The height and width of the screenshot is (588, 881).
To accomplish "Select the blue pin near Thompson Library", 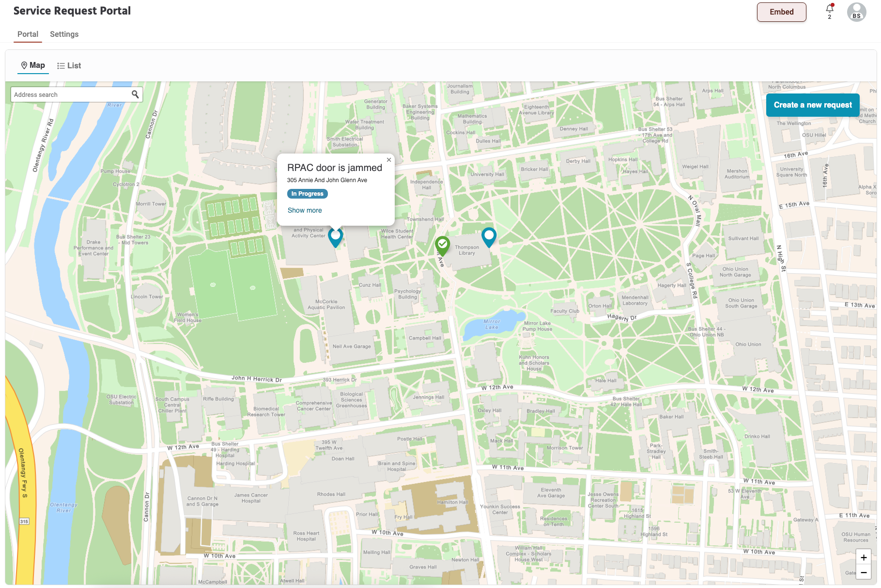I will tap(489, 237).
